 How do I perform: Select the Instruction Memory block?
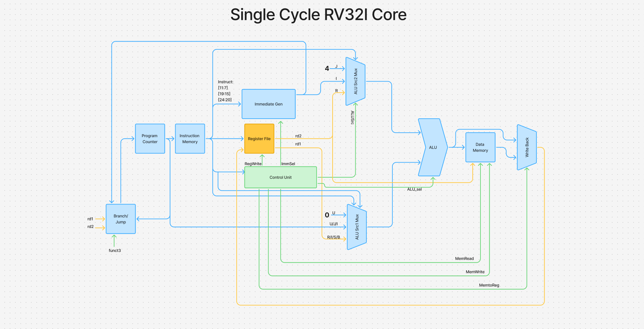coord(190,138)
